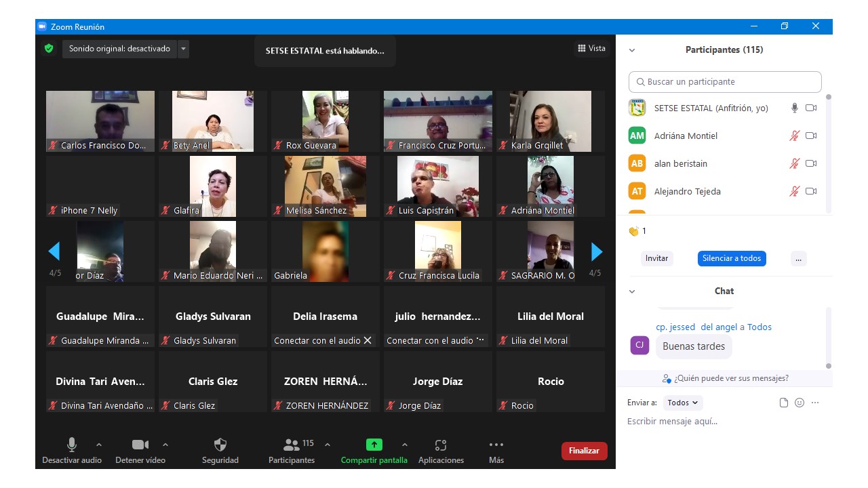
Task: Click the green encryption shield icon
Action: [49, 49]
